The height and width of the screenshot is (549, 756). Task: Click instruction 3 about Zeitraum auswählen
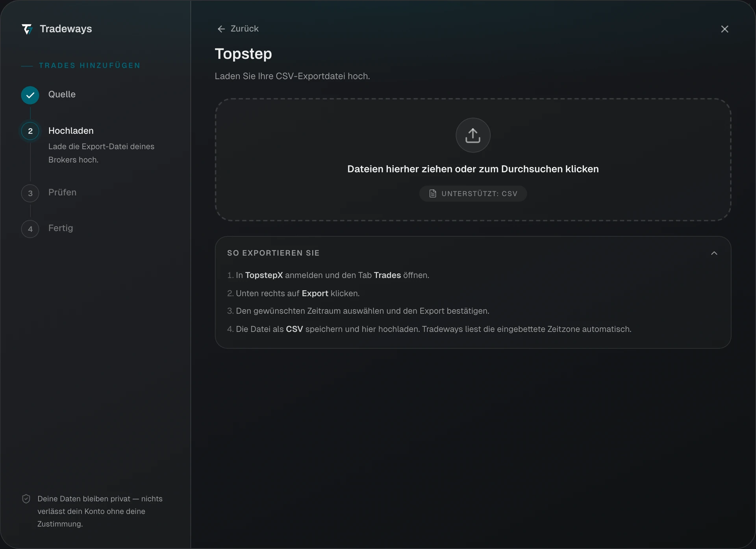coord(358,311)
